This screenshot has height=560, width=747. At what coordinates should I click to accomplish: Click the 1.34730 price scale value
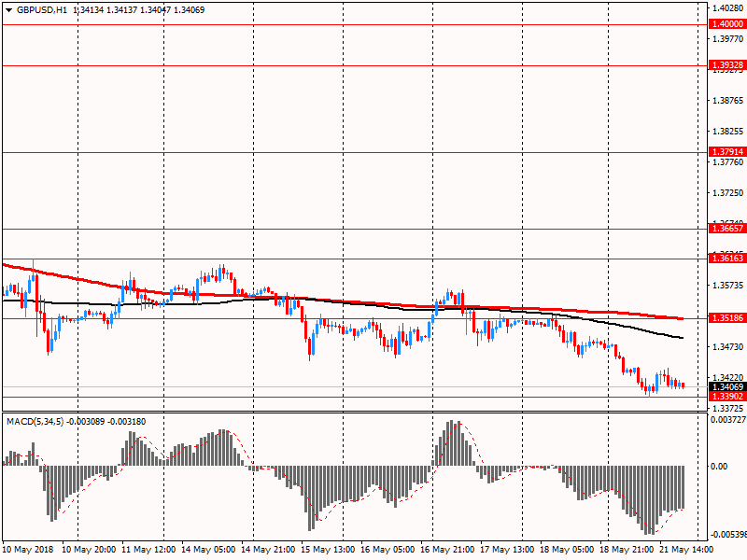tap(728, 346)
